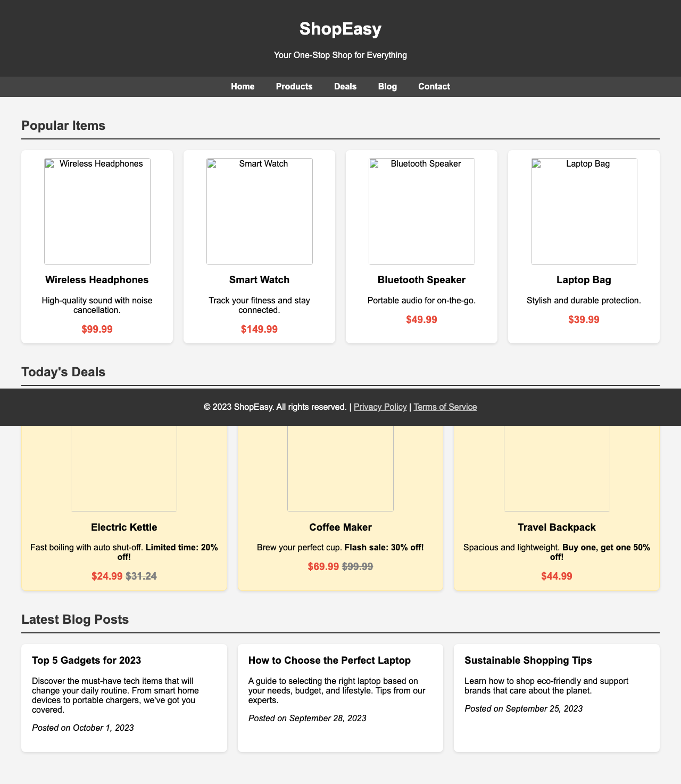Open the Home navigation link
Screen dimensions: 681x784
242,86
